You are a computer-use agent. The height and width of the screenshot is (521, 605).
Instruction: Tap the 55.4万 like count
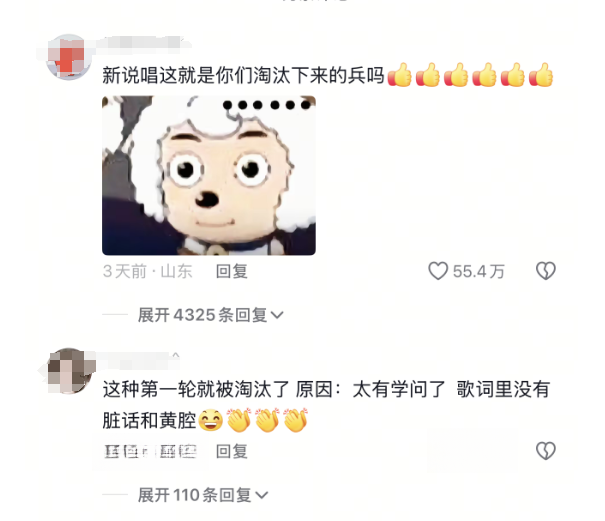pyautogui.click(x=478, y=272)
